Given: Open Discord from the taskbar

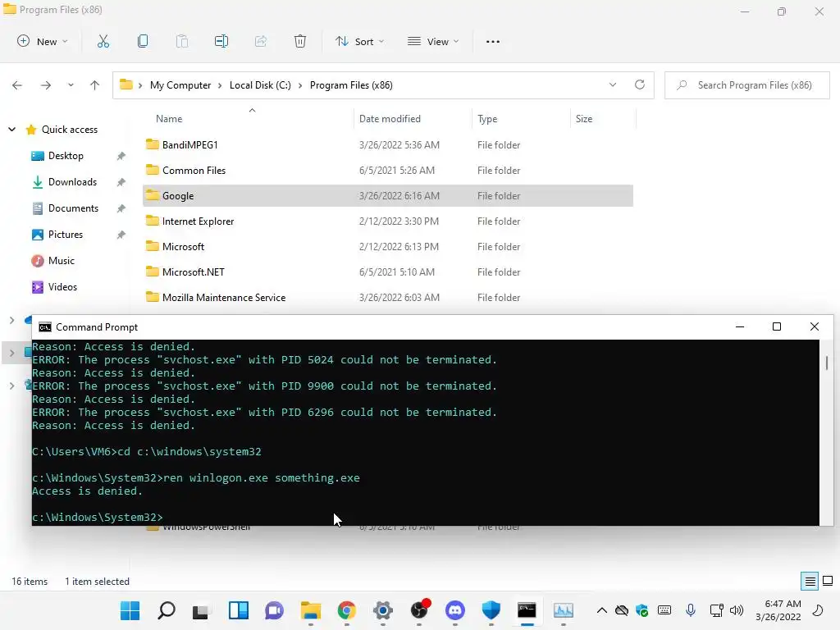Looking at the screenshot, I should click(x=455, y=610).
